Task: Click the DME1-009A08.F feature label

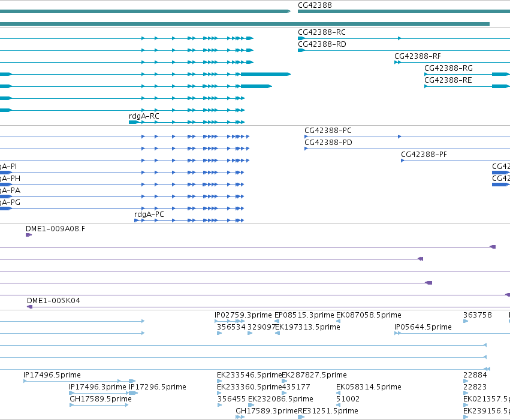Action: pos(55,229)
